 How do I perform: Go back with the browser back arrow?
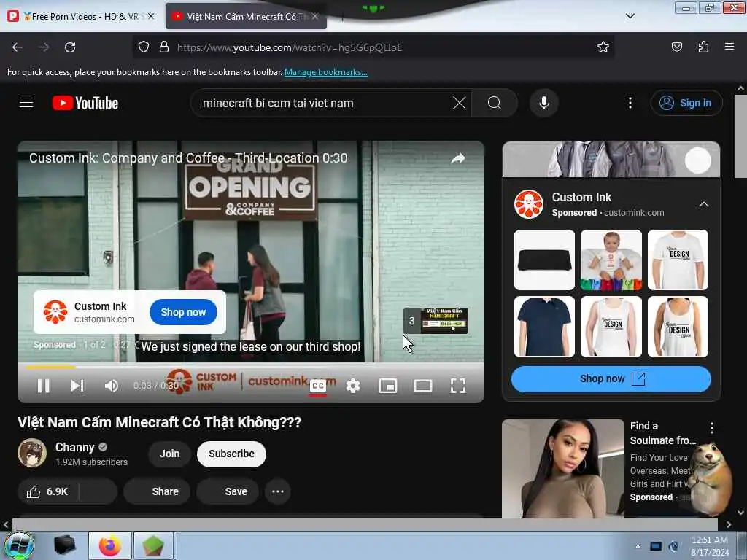pos(18,47)
